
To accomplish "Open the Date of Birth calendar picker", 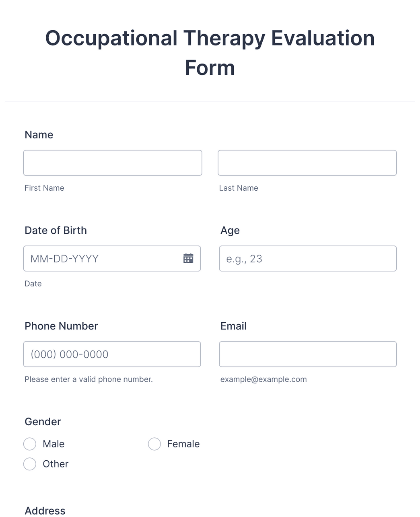I will (188, 258).
